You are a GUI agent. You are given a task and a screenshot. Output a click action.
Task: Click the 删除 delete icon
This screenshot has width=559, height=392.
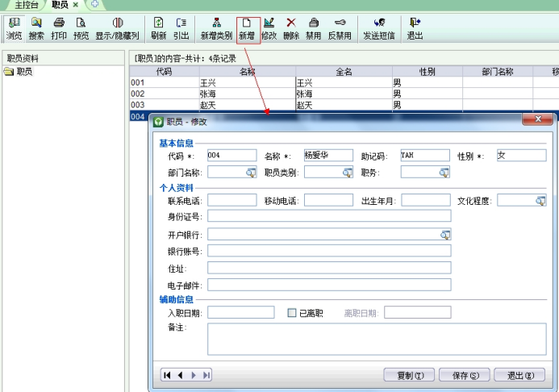pos(291,28)
